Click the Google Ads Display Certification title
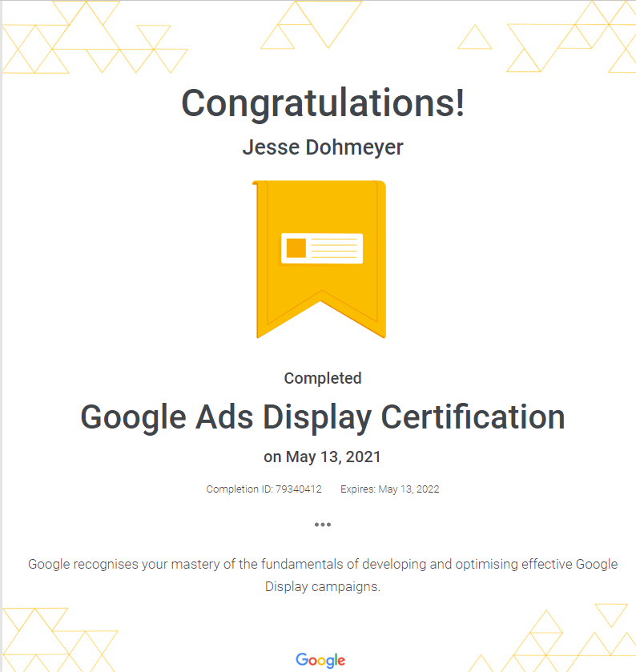 [x=322, y=416]
